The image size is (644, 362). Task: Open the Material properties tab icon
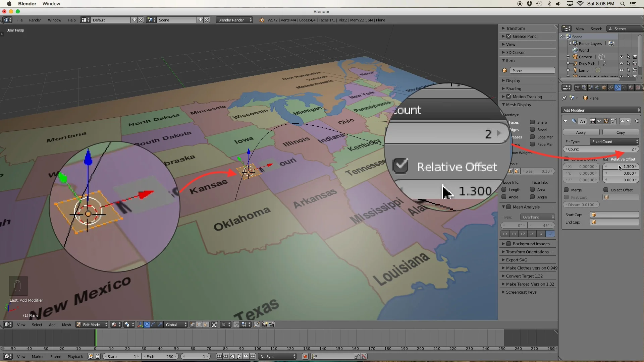tap(631, 88)
